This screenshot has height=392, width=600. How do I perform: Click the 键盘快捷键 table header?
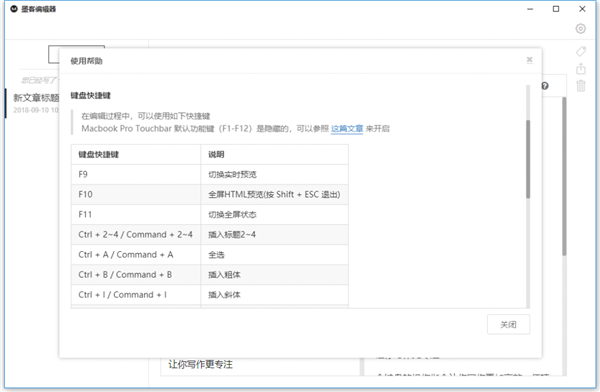point(98,155)
